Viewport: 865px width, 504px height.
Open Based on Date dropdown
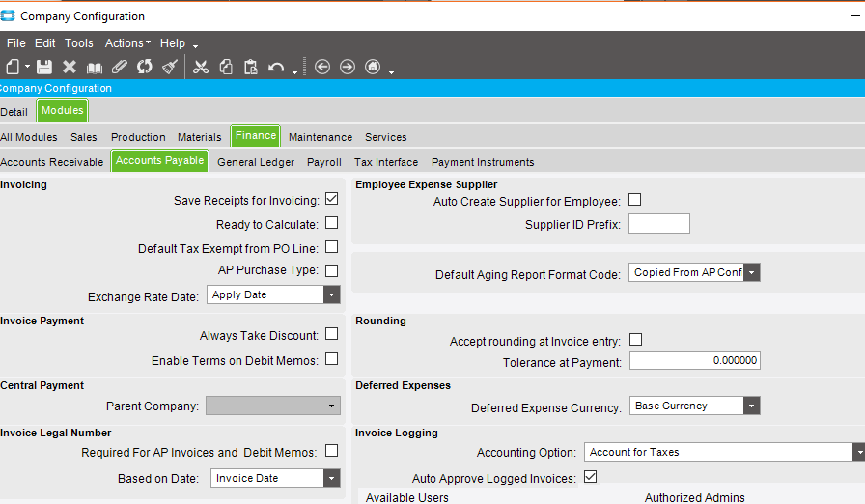click(x=331, y=478)
